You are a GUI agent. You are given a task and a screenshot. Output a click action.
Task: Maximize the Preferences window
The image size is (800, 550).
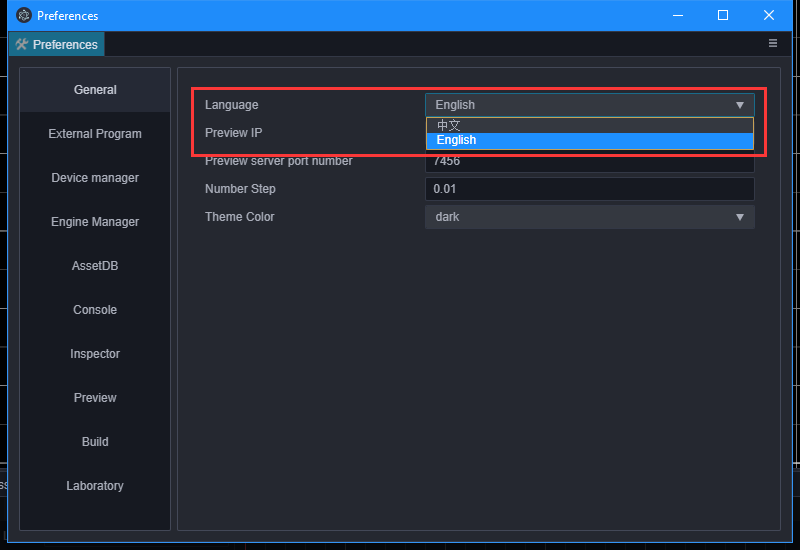pos(722,15)
